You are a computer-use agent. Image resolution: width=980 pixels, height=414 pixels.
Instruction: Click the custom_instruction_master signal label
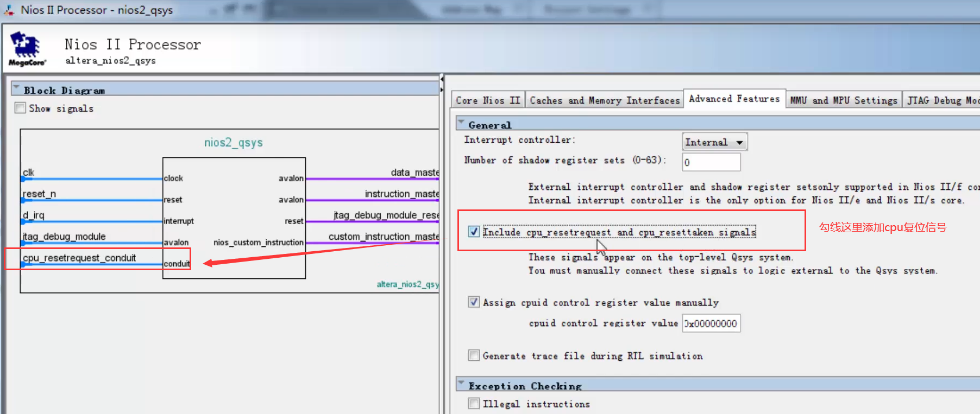click(384, 237)
